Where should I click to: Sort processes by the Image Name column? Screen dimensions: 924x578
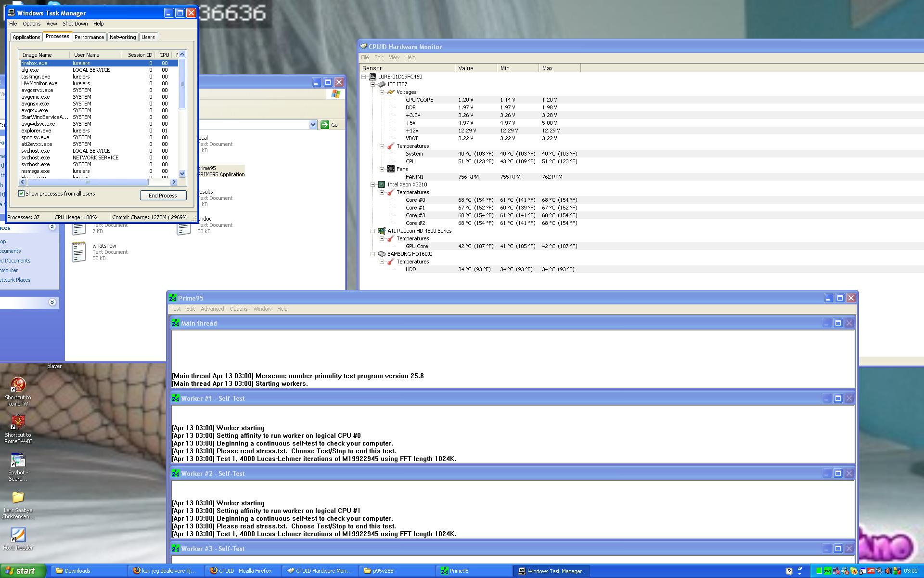coord(44,55)
